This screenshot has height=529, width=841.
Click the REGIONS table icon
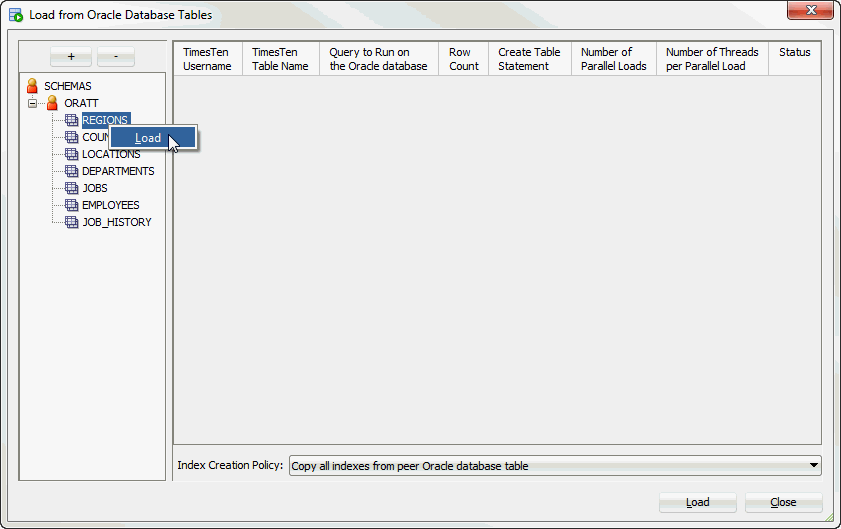pos(71,120)
